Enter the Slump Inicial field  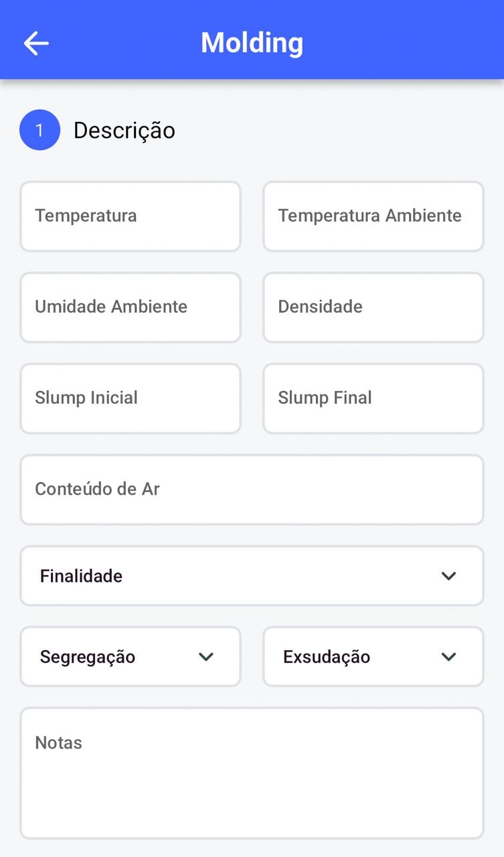[x=130, y=398]
